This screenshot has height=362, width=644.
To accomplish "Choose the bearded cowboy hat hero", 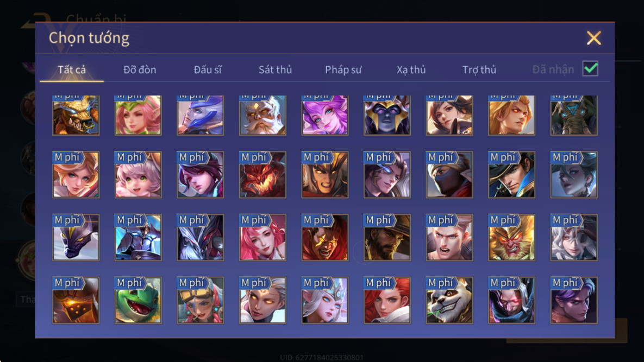I will pyautogui.click(x=387, y=237).
